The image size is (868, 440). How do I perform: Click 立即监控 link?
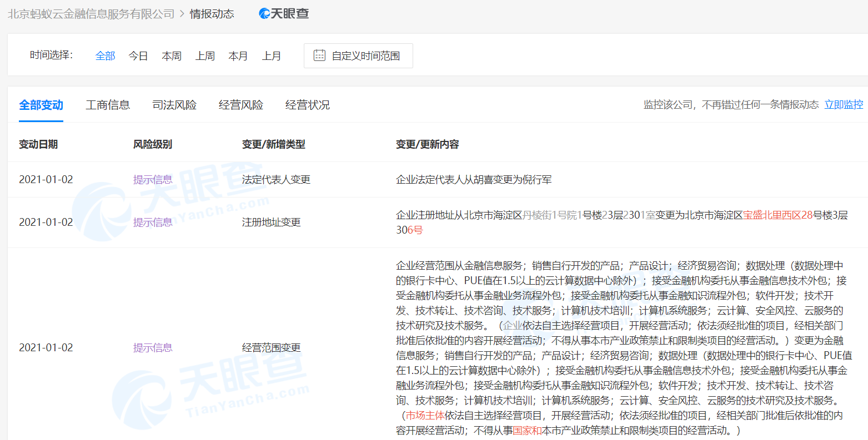(844, 104)
